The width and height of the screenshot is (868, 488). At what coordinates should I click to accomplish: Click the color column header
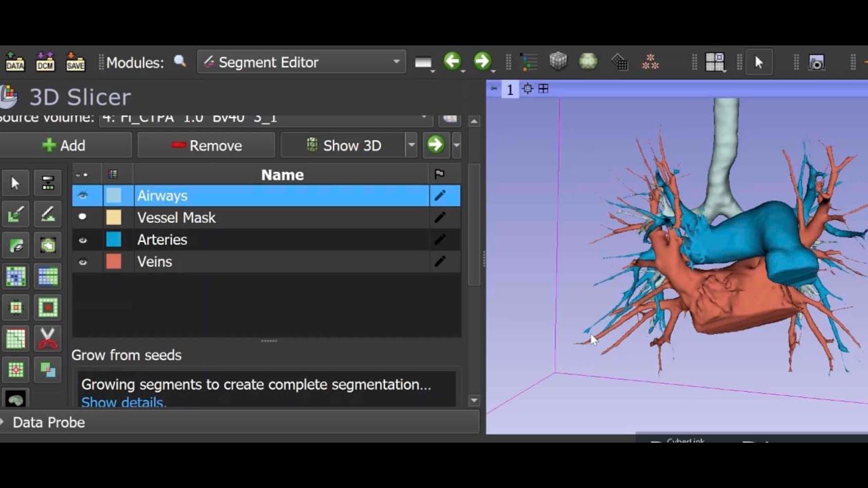pos(113,175)
